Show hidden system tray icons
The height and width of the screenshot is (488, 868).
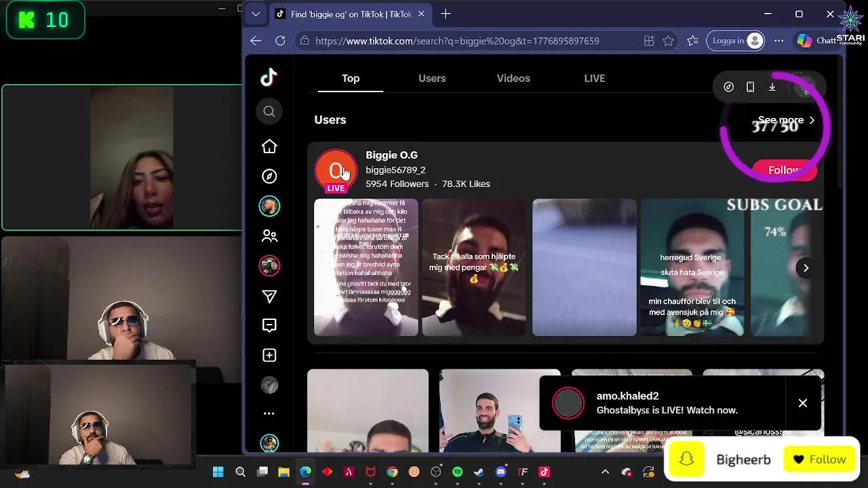(605, 472)
